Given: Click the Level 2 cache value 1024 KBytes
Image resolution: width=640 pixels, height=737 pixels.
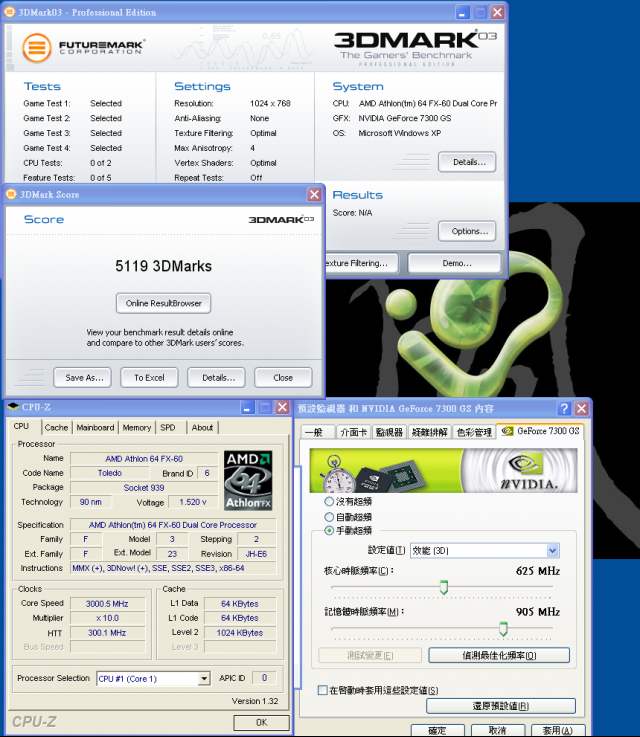Looking at the screenshot, I should (x=240, y=633).
